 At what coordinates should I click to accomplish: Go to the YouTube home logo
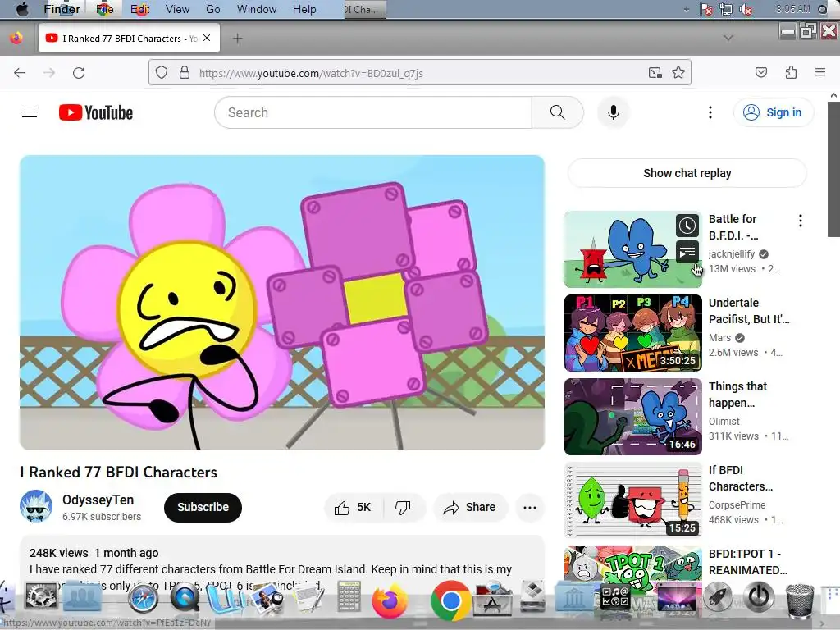tap(96, 112)
